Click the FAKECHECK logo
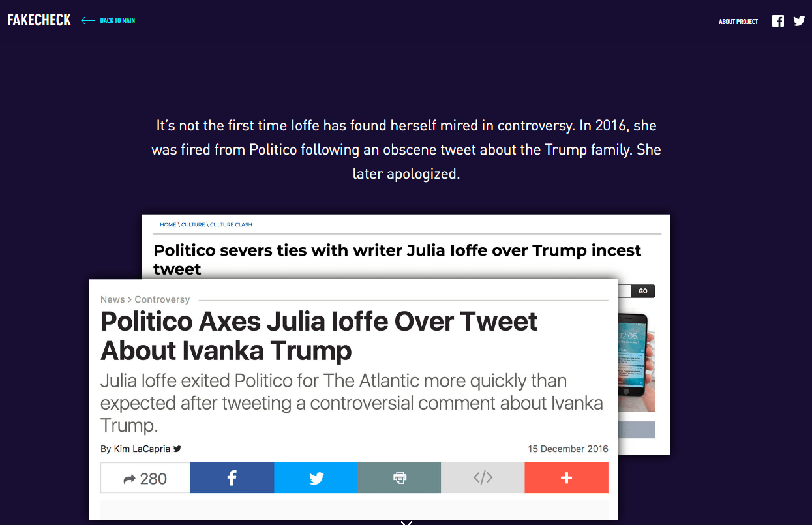This screenshot has width=812, height=525. pos(39,20)
